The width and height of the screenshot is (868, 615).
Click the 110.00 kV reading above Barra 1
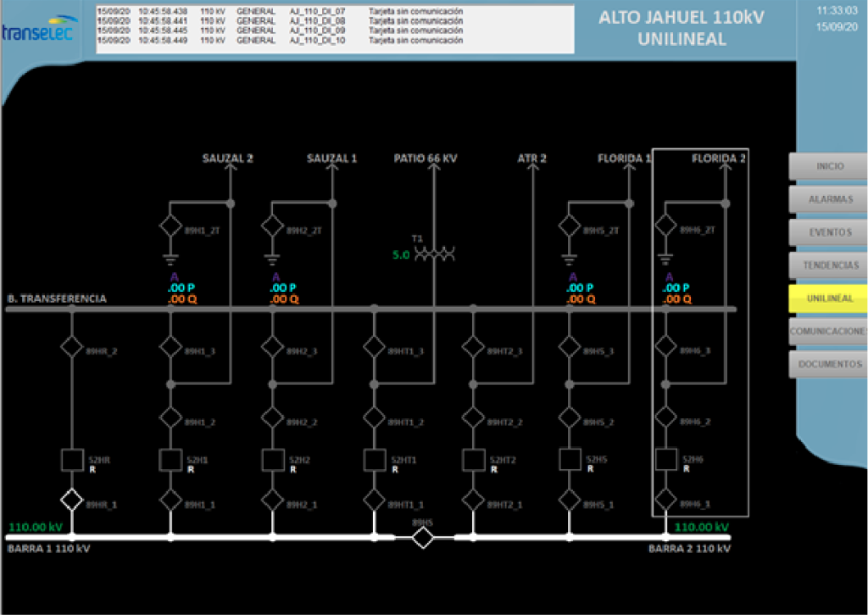36,527
